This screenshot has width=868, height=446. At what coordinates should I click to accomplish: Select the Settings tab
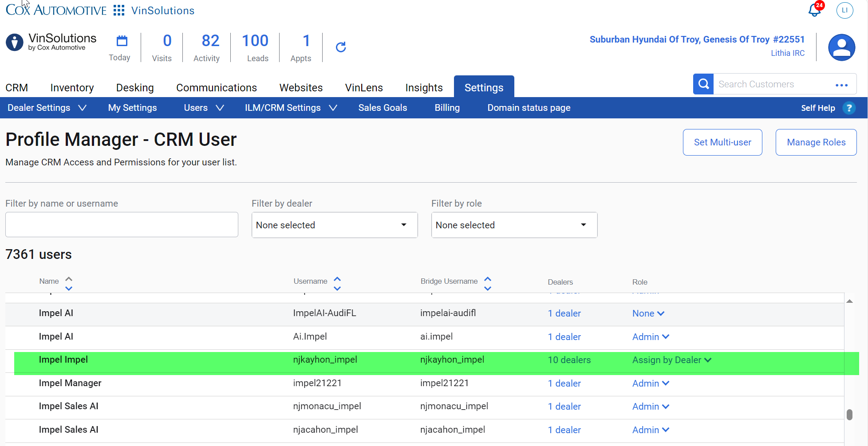point(484,87)
